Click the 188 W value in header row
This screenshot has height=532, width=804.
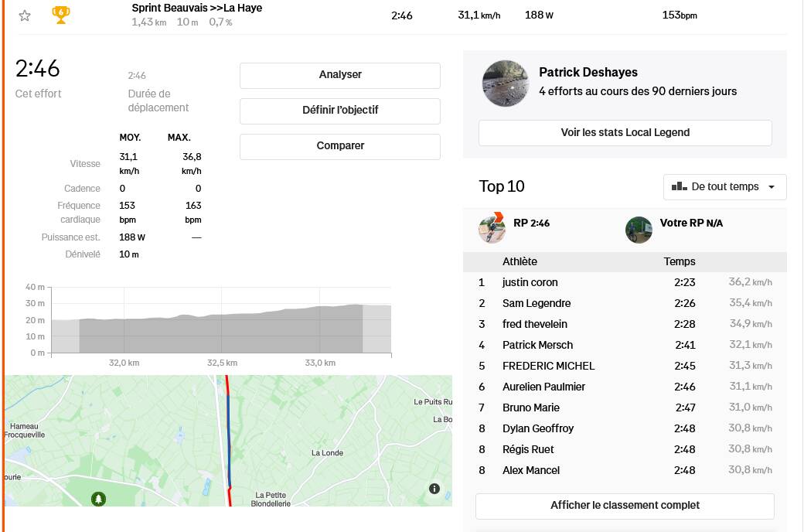(539, 15)
